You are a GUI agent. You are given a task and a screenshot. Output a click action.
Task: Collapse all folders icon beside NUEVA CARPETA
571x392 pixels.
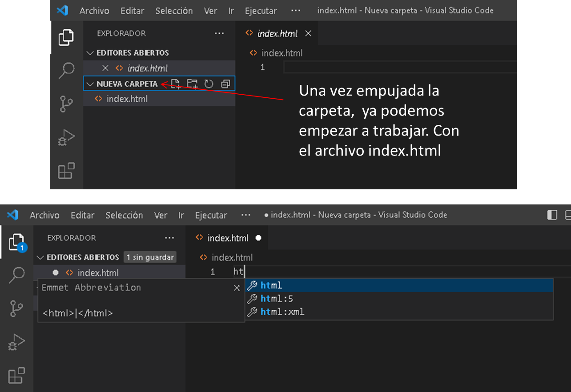point(225,84)
